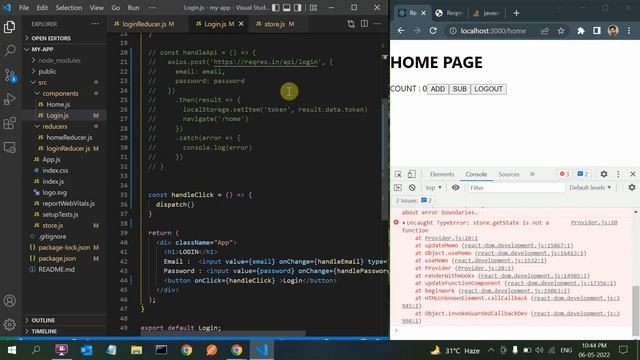Viewport: 640px width, 360px height.
Task: Open the Selection menu
Action: click(x=69, y=8)
